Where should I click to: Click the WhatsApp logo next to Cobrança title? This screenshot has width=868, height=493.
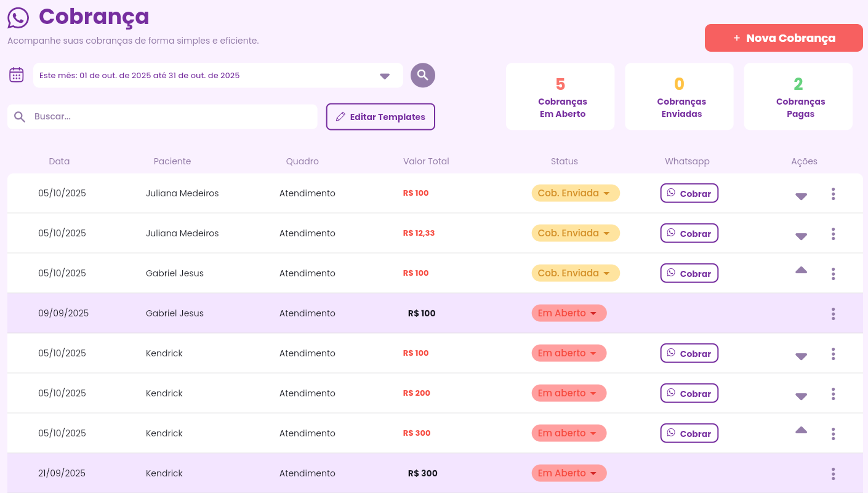18,18
